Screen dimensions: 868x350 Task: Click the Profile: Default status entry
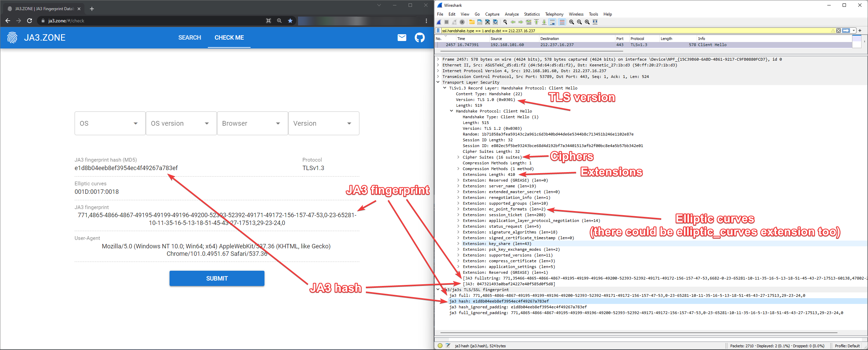tap(847, 346)
